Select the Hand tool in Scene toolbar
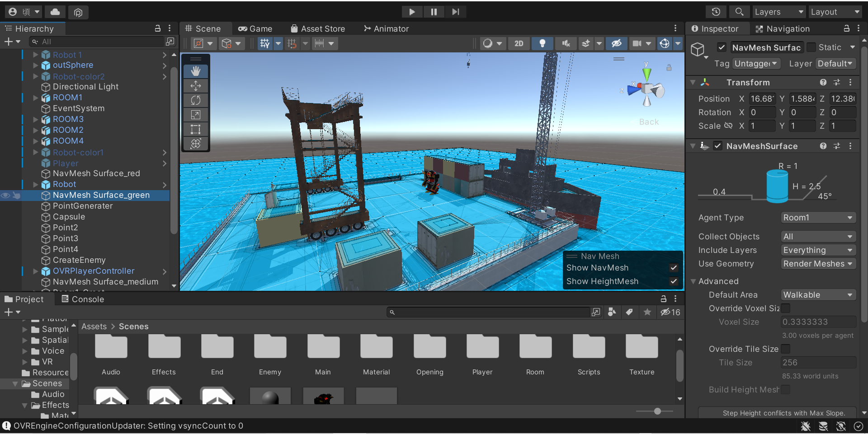The image size is (868, 434). pos(195,71)
